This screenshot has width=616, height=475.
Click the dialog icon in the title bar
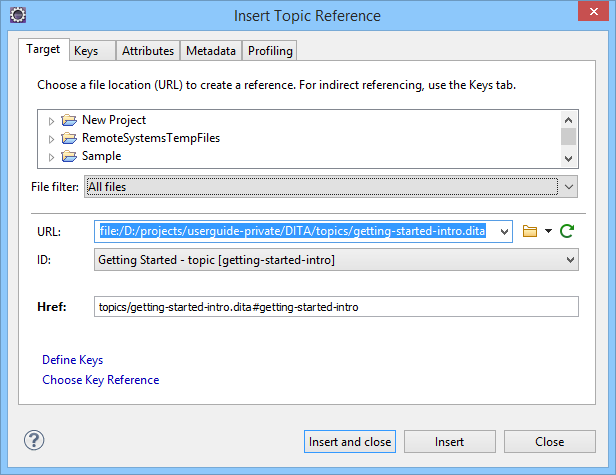(x=16, y=15)
